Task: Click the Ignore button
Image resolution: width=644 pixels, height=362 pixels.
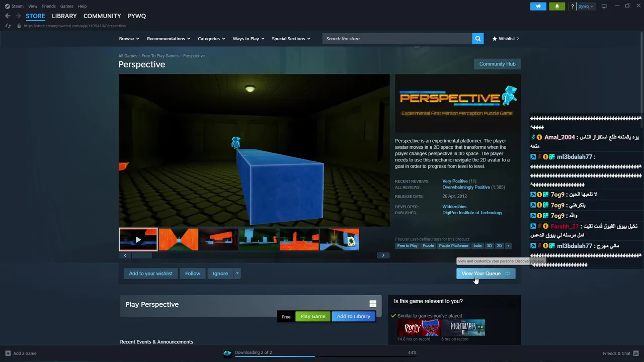Action: tap(220, 274)
